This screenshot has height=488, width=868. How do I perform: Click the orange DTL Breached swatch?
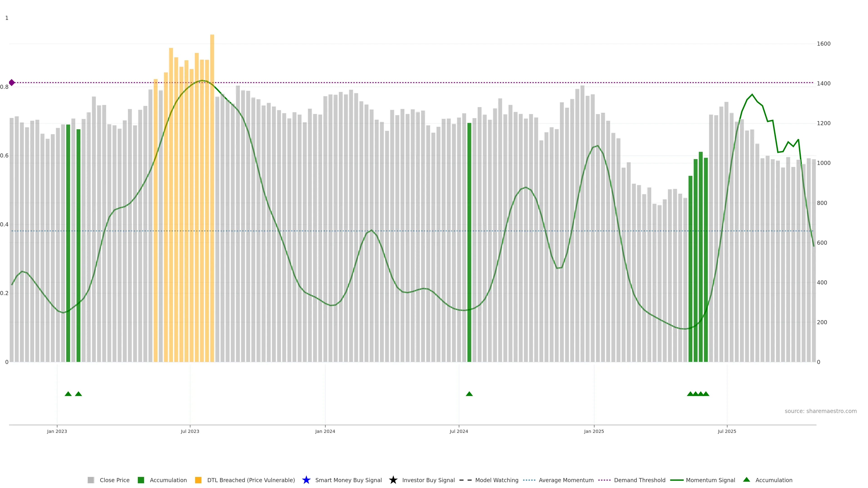point(198,480)
